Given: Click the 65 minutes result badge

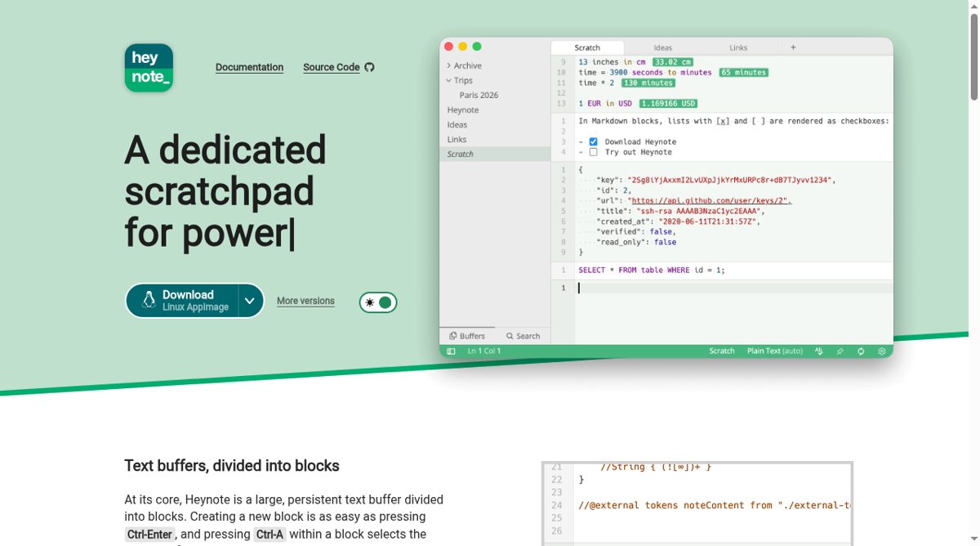Looking at the screenshot, I should tap(744, 73).
